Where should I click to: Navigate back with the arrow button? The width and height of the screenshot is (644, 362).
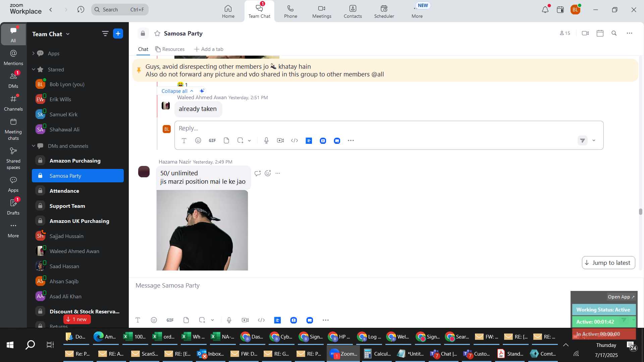(51, 9)
